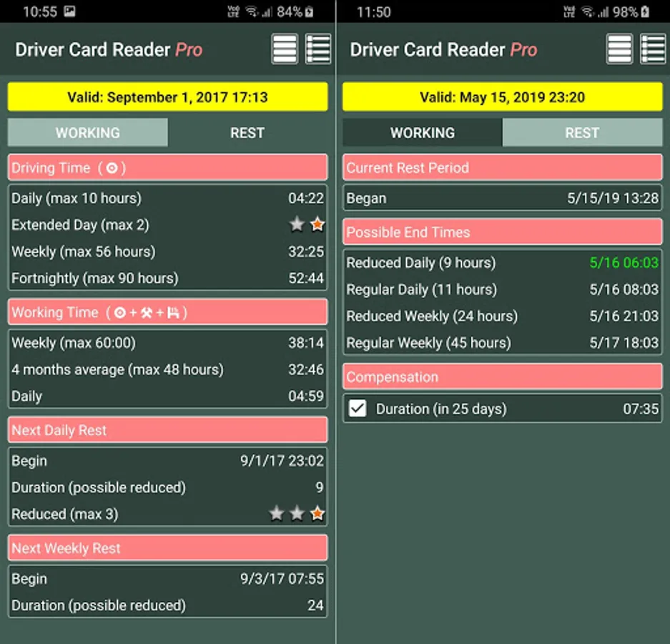This screenshot has width=670, height=644.
Task: Tap Wi-Fi icon in left status bar
Action: point(251,12)
